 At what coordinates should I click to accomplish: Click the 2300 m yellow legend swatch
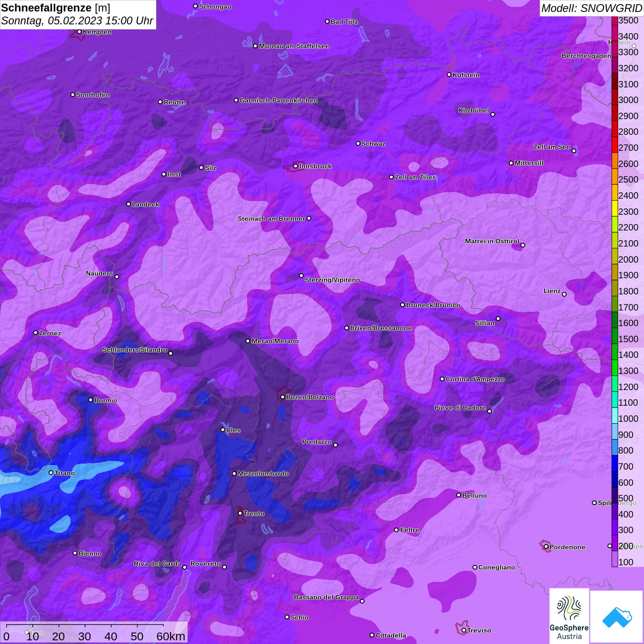point(615,208)
